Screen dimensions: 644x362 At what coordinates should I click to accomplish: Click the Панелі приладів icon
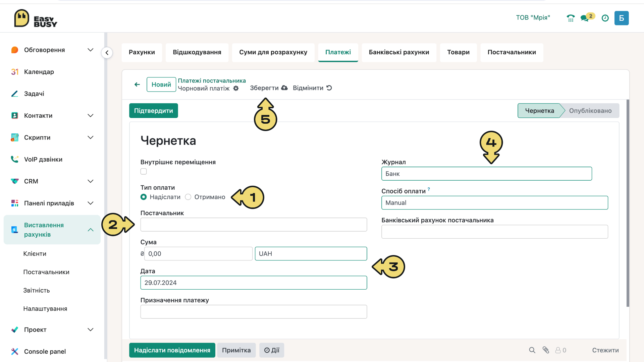(x=14, y=203)
